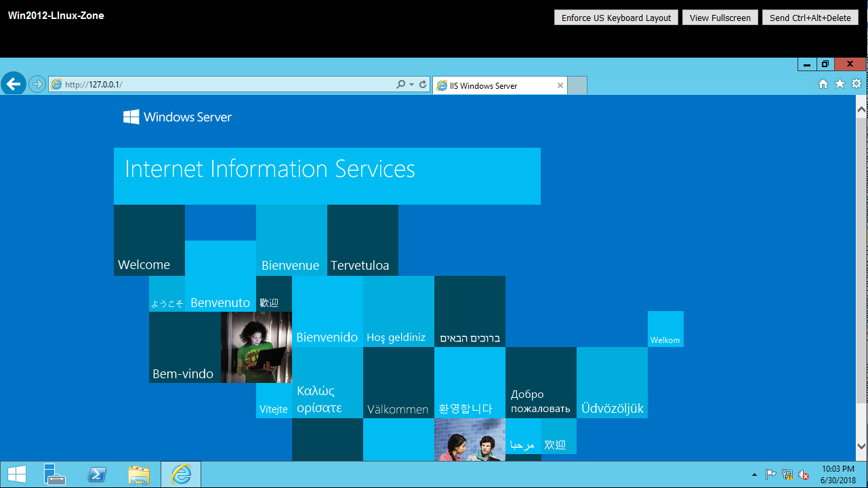The height and width of the screenshot is (488, 868).
Task: Launch Server Manager from the taskbar
Action: [55, 474]
